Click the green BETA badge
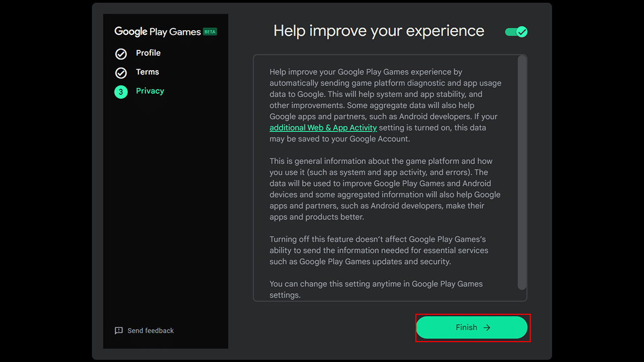 point(210,32)
